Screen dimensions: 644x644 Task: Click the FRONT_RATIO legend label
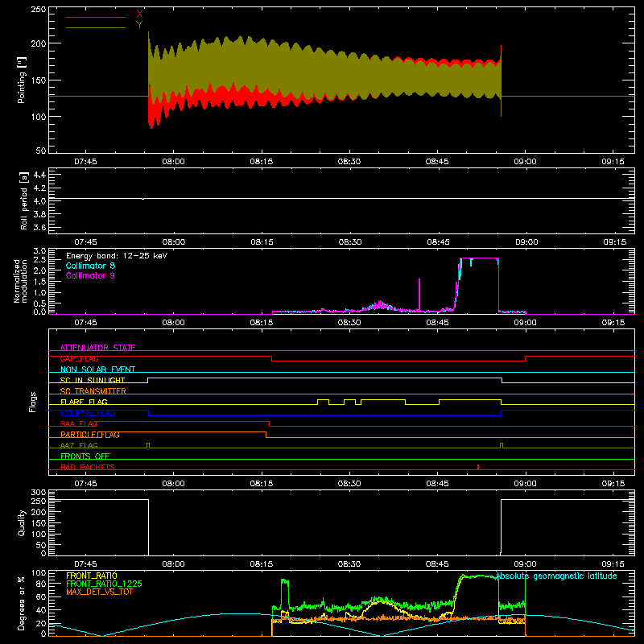(x=92, y=576)
